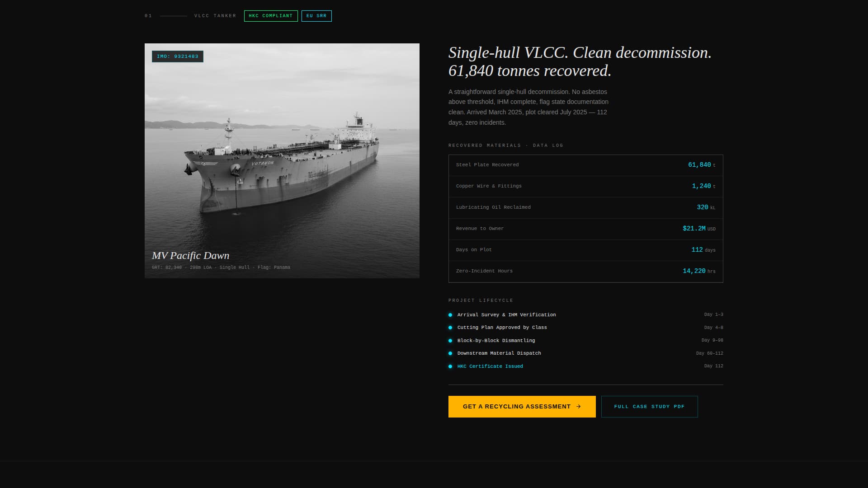This screenshot has width=868, height=488.
Task: Select the Days on Plot row
Action: tap(586, 250)
